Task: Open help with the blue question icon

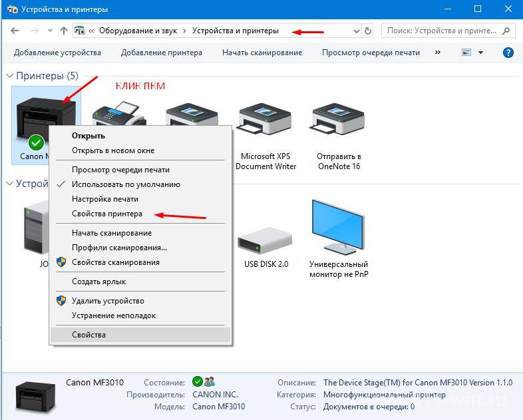Action: [508, 53]
